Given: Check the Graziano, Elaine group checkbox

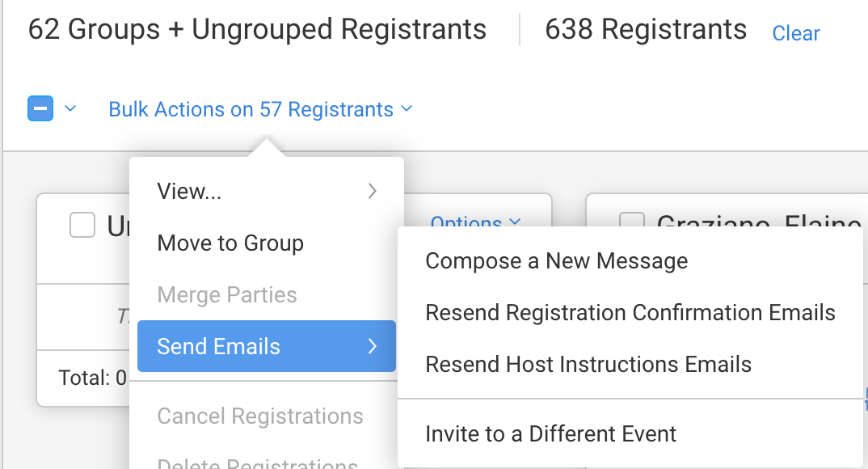Looking at the screenshot, I should [631, 223].
